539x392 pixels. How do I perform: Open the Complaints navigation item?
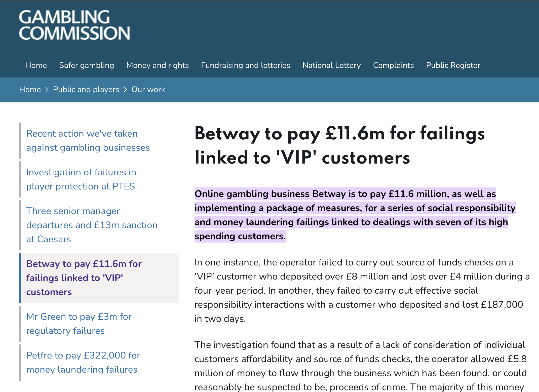[x=393, y=65]
